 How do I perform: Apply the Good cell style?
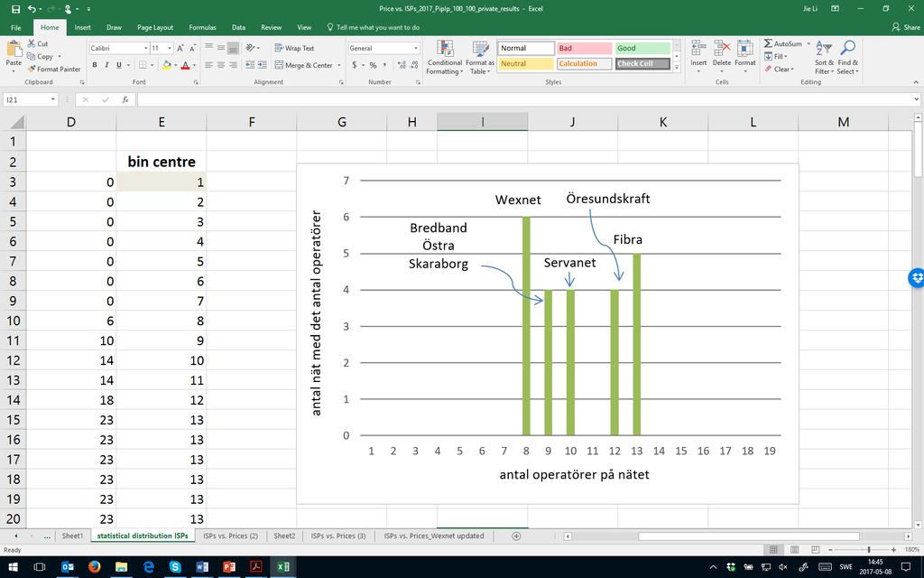point(642,49)
